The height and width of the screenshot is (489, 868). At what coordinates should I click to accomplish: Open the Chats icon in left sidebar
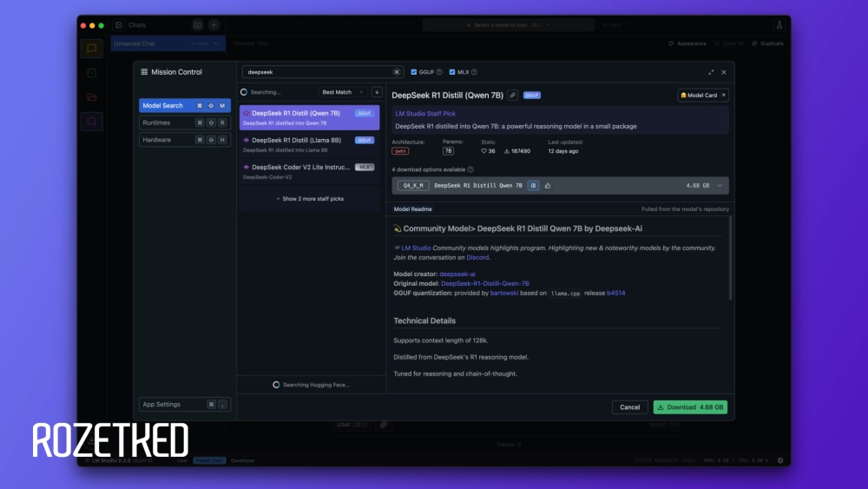[92, 49]
